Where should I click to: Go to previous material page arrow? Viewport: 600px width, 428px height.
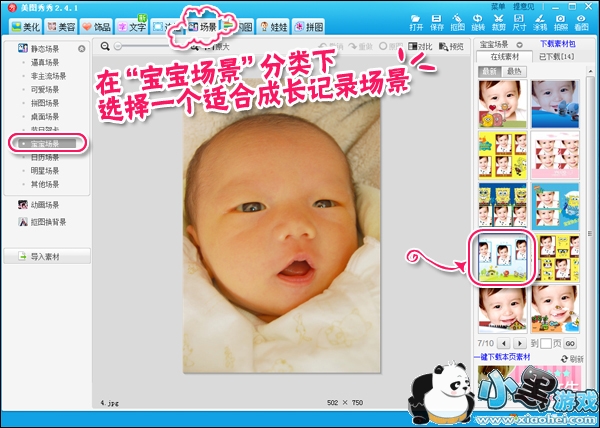(504, 343)
